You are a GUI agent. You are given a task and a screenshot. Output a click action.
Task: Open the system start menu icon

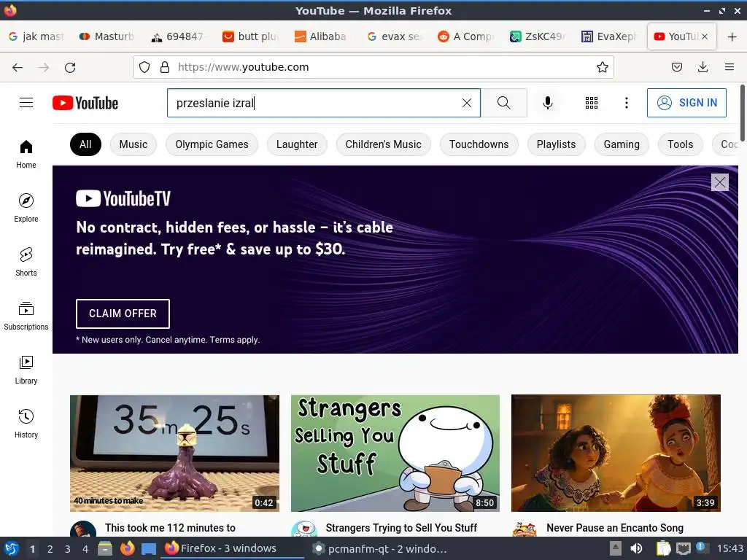tap(11, 548)
